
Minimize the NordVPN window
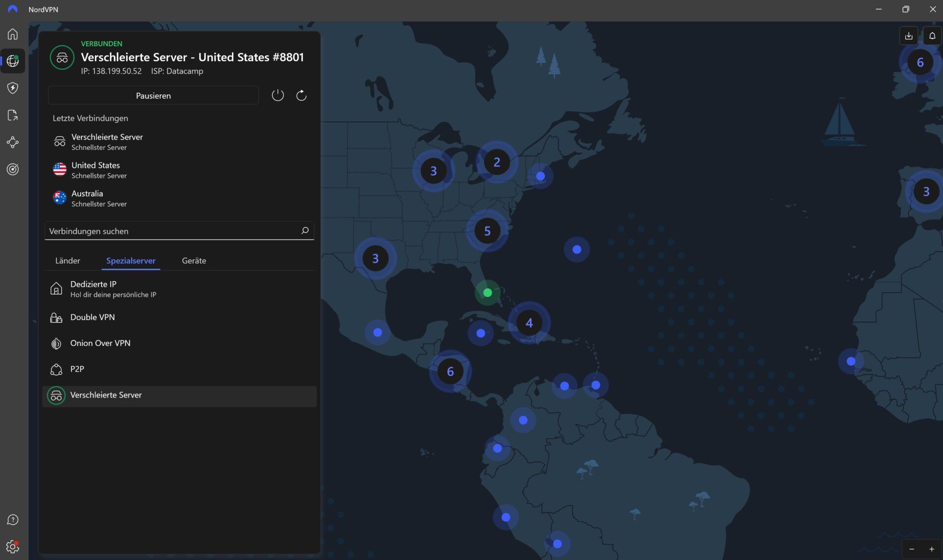pyautogui.click(x=879, y=9)
